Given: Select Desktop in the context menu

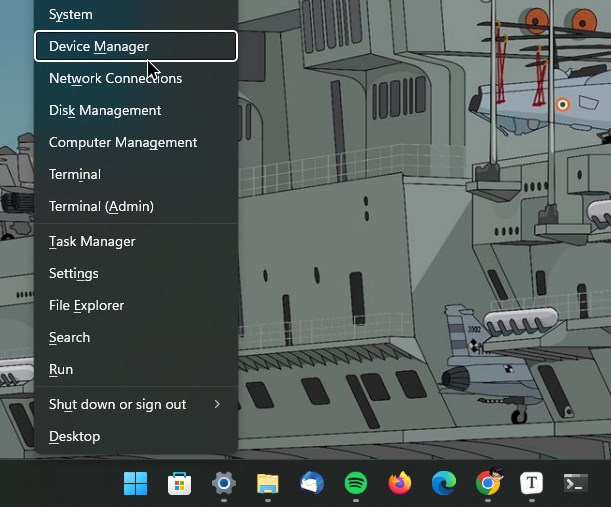Looking at the screenshot, I should pos(136,436).
